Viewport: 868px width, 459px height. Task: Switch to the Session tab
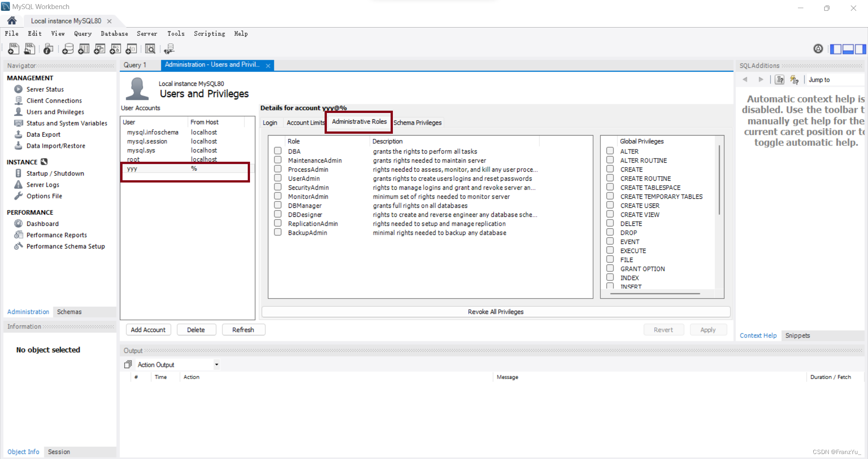click(59, 452)
